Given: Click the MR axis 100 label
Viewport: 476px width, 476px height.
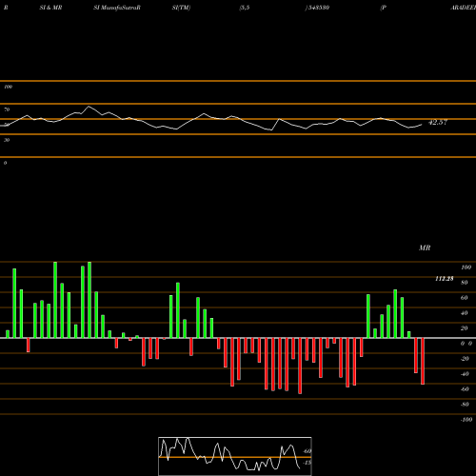Looking at the screenshot, I should pyautogui.click(x=466, y=268).
